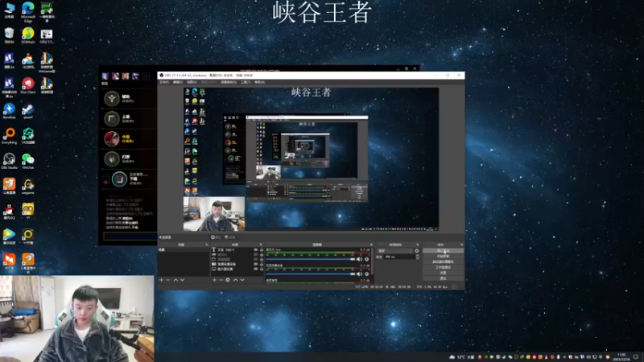
Task: Move selected source down with arrow
Action: click(x=242, y=280)
